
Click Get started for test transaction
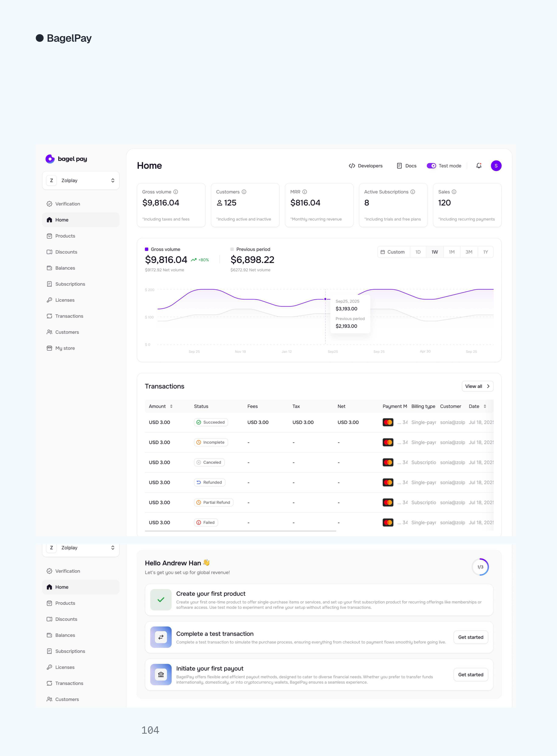click(470, 637)
